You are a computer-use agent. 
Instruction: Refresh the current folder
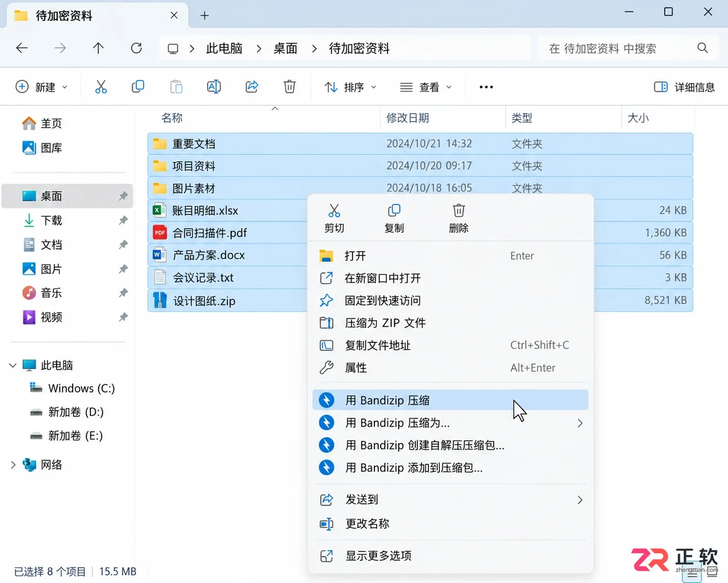point(137,48)
